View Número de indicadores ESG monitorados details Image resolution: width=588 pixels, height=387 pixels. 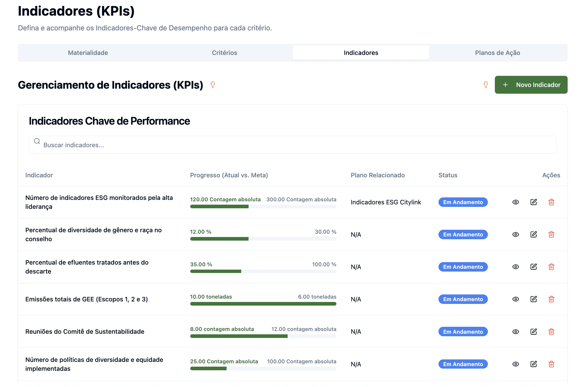[x=515, y=202]
